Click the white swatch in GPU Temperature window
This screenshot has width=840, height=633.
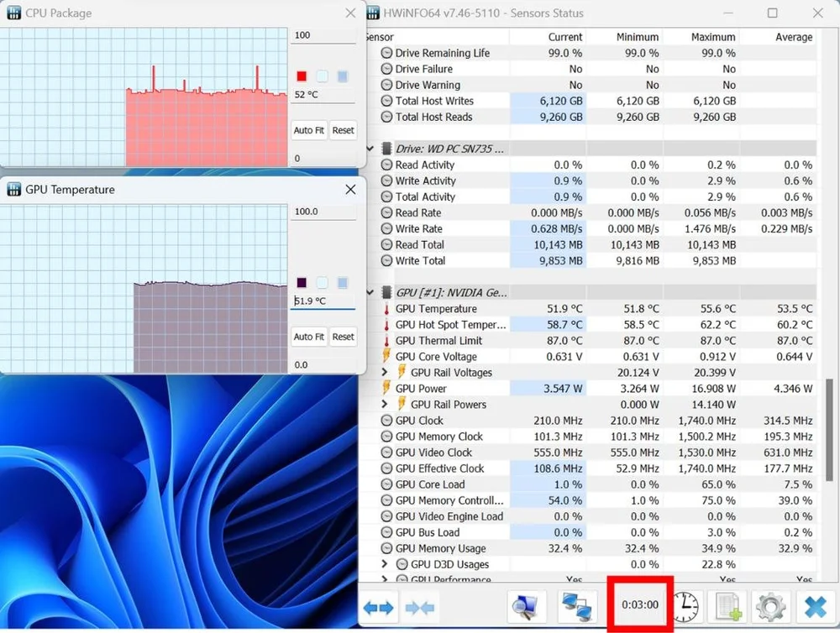pyautogui.click(x=322, y=282)
